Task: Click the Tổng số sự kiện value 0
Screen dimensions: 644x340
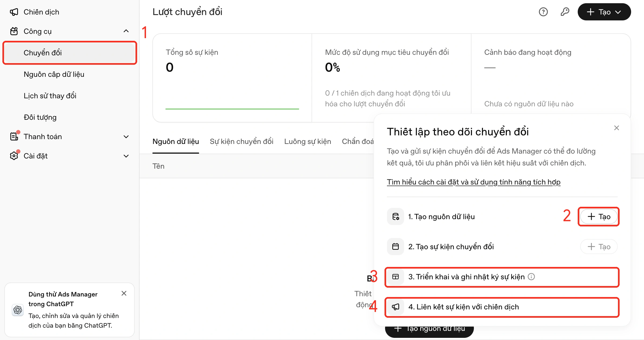Action: (x=170, y=67)
